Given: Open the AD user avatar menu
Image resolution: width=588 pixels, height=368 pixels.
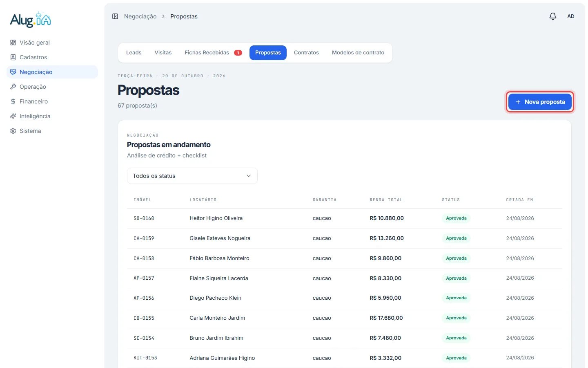Looking at the screenshot, I should coord(571,16).
